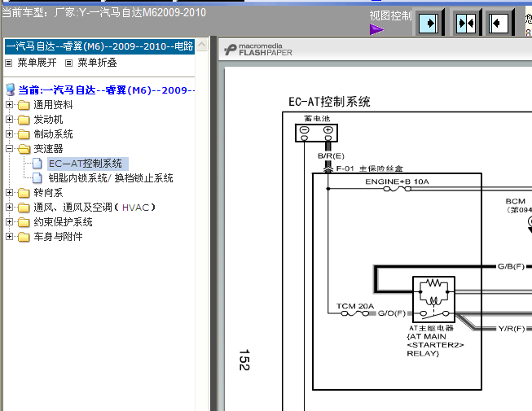Click the blue 当前:一汽马自达 heading link
532x411 pixels.
107,90
